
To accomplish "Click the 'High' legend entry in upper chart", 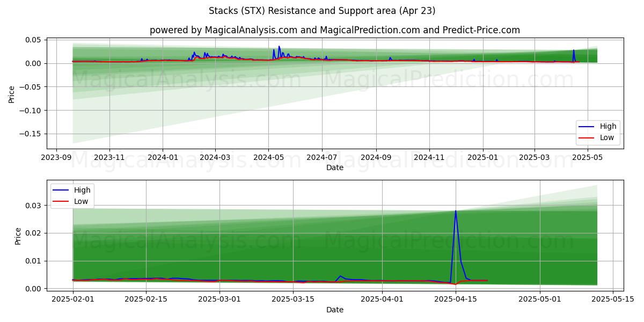I will (608, 126).
